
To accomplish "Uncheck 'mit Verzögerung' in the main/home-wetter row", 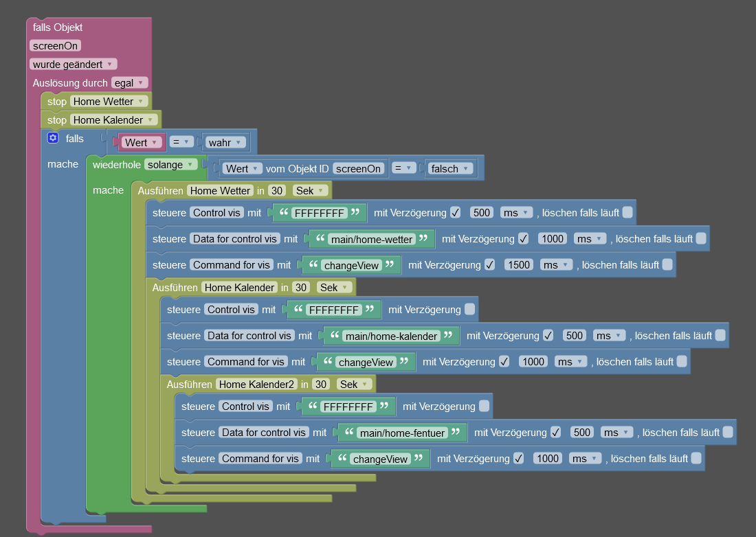I will 524,238.
